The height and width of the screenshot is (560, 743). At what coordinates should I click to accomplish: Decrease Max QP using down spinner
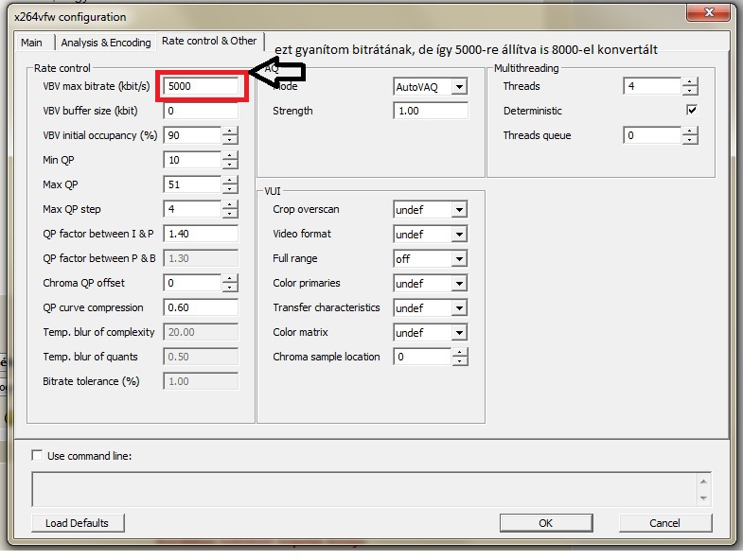click(230, 189)
